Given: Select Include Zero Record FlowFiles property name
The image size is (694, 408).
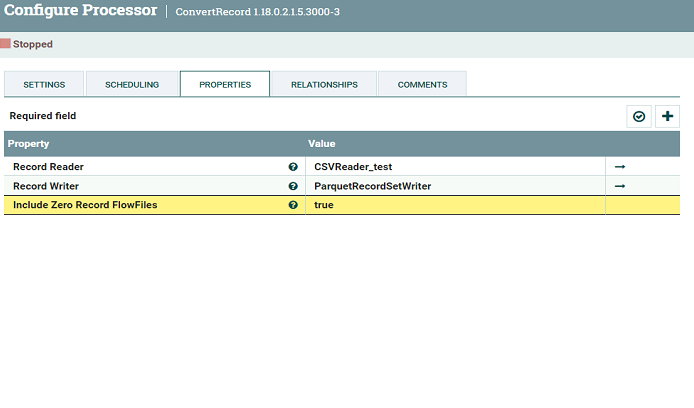Looking at the screenshot, I should (85, 205).
